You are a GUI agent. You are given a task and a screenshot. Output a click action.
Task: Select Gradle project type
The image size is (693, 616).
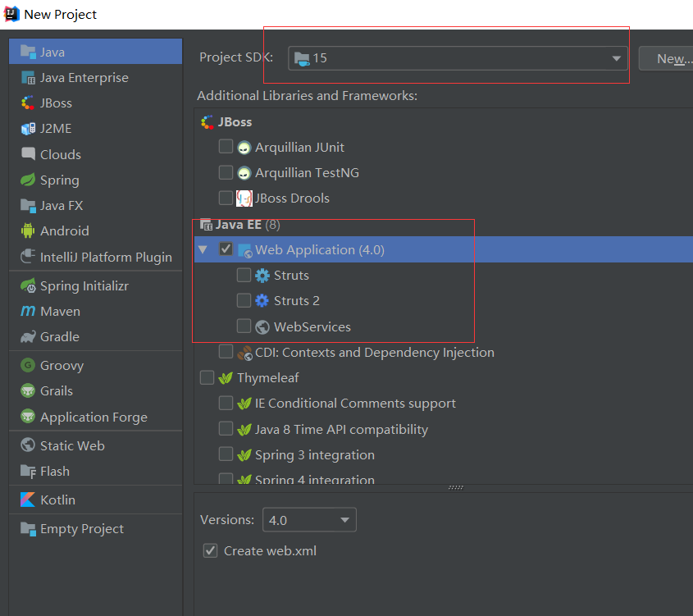tap(95, 337)
